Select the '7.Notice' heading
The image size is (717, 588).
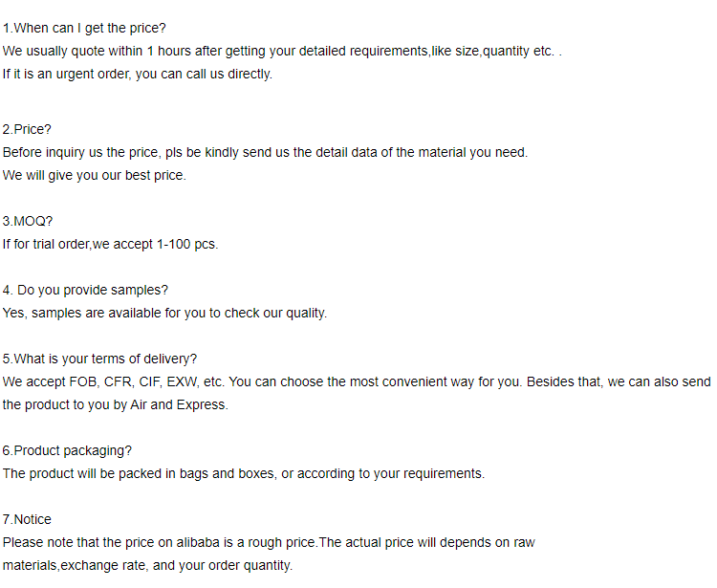coord(27,519)
